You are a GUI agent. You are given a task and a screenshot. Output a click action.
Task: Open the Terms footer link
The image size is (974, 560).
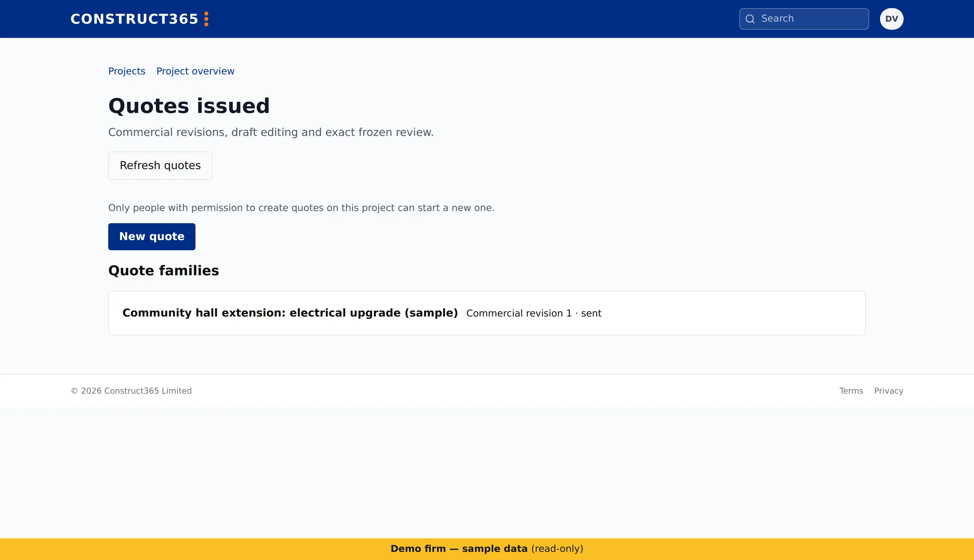point(851,391)
